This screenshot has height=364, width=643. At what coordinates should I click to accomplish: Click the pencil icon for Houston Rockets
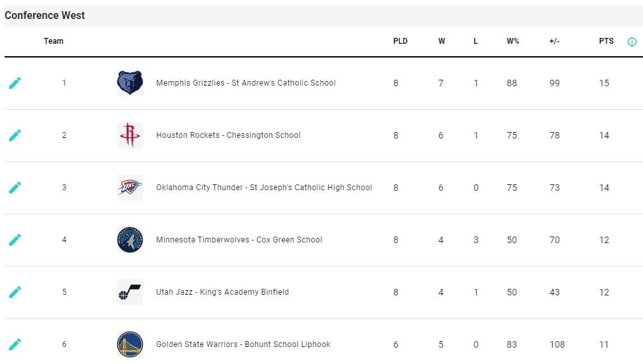15,135
